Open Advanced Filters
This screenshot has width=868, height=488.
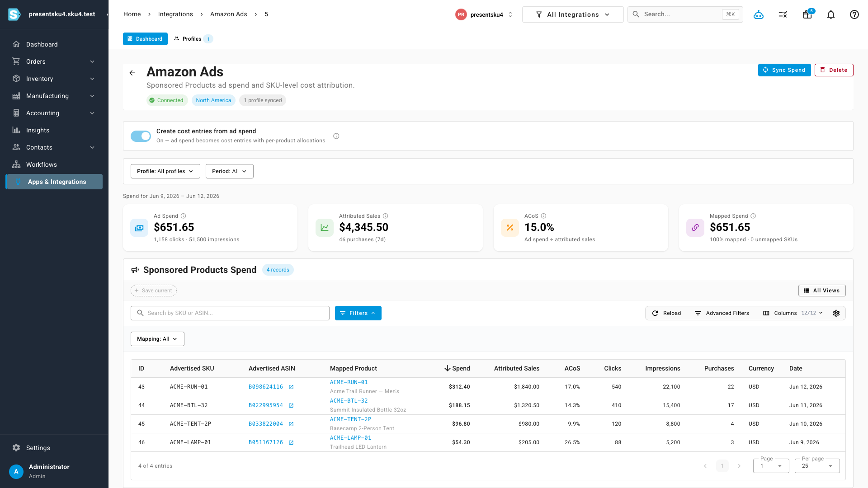click(722, 313)
